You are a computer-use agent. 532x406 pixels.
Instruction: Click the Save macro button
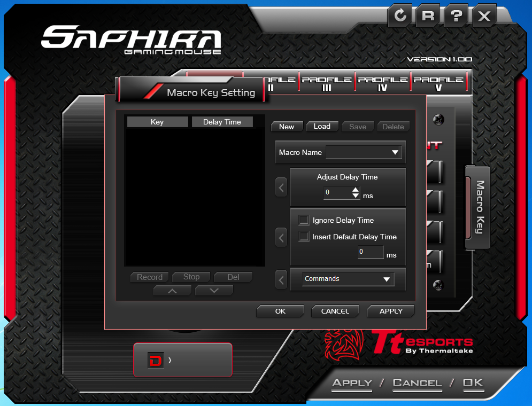click(358, 127)
